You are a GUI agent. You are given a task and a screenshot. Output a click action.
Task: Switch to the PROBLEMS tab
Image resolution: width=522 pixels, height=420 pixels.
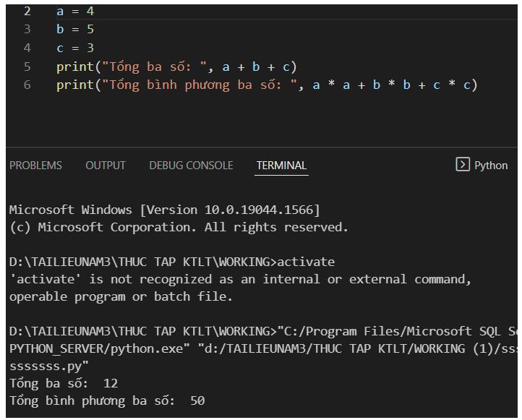pos(35,166)
